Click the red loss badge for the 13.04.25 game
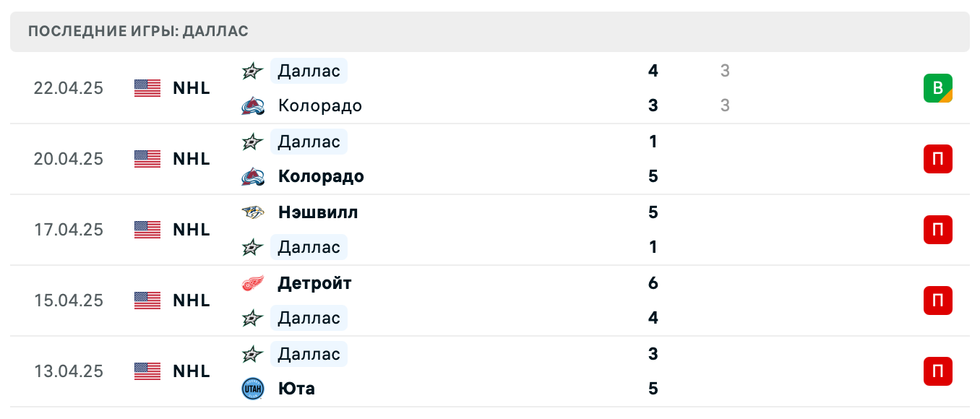The width and height of the screenshot is (980, 419). pos(937,371)
